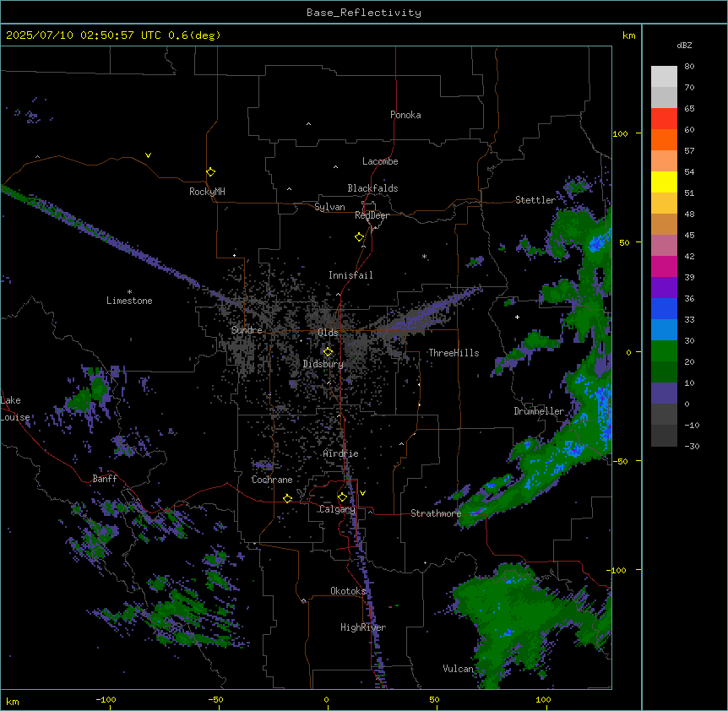Click the 0 km tick on horizontal axis
Image resolution: width=728 pixels, height=711 pixels.
(x=326, y=700)
